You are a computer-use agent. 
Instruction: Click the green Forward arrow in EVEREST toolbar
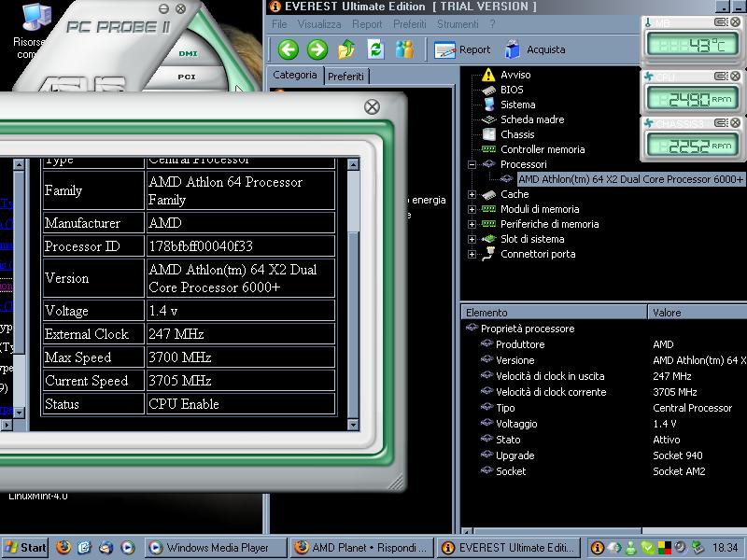(317, 49)
